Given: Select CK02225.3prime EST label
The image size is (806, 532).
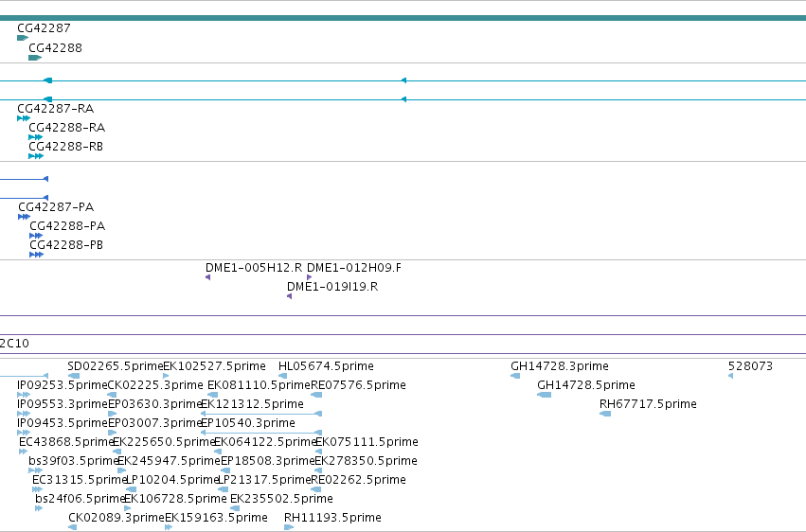Looking at the screenshot, I should (155, 385).
